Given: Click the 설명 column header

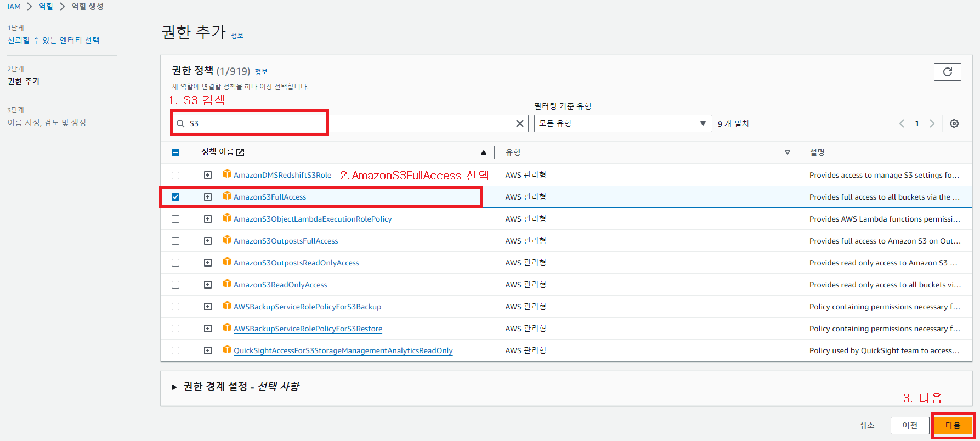Looking at the screenshot, I should [x=817, y=152].
